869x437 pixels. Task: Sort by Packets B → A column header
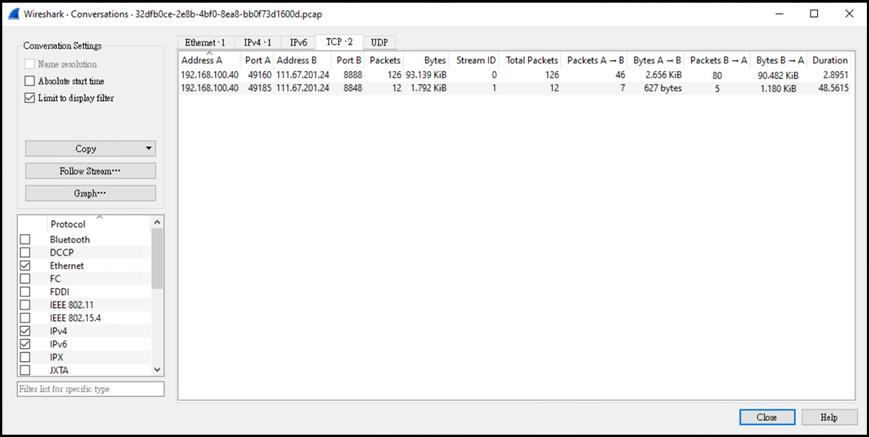(718, 60)
